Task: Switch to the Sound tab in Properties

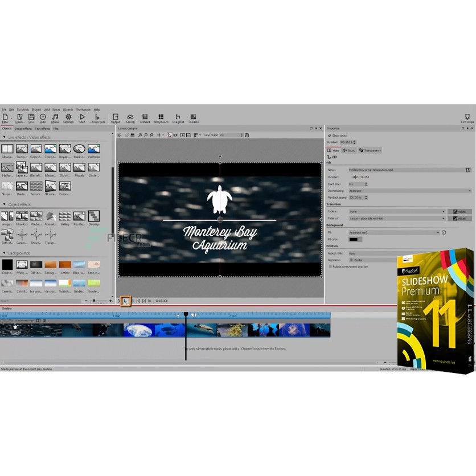Action: (350, 150)
